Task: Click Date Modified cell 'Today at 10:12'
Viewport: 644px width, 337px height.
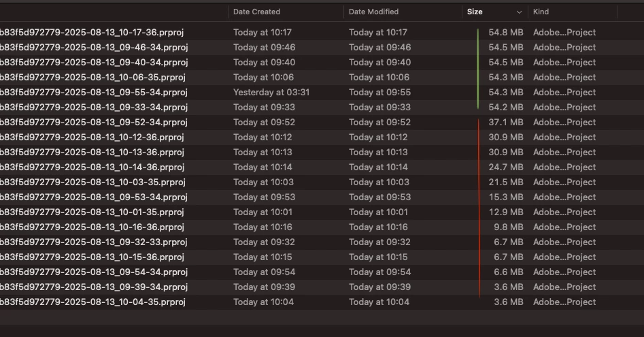Action: 378,138
